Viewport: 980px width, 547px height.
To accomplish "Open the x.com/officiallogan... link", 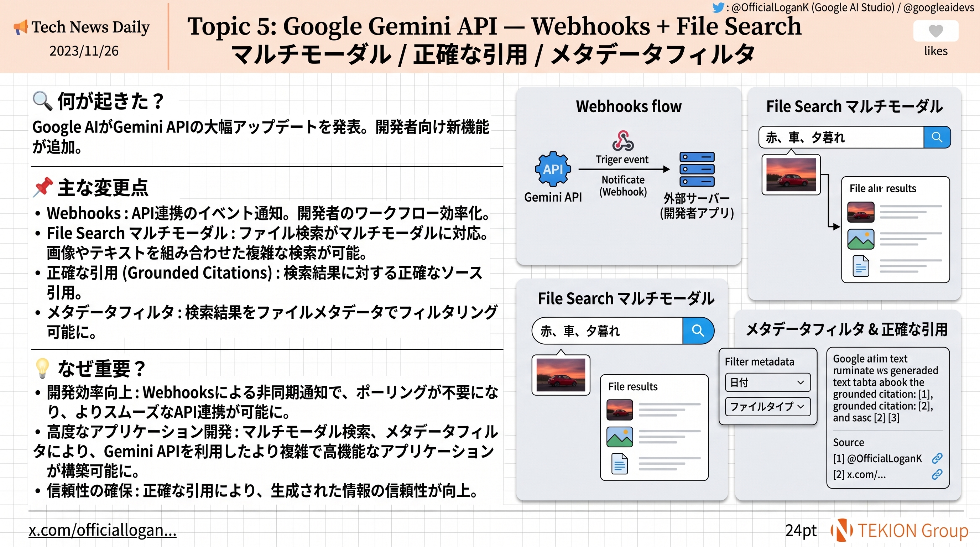I will point(102,530).
